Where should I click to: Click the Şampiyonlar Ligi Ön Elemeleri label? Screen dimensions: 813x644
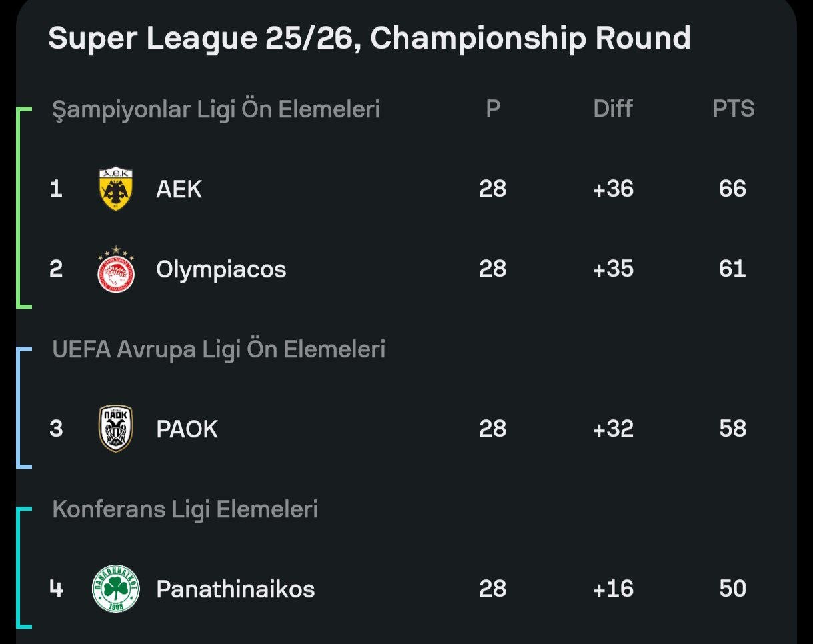click(x=216, y=109)
